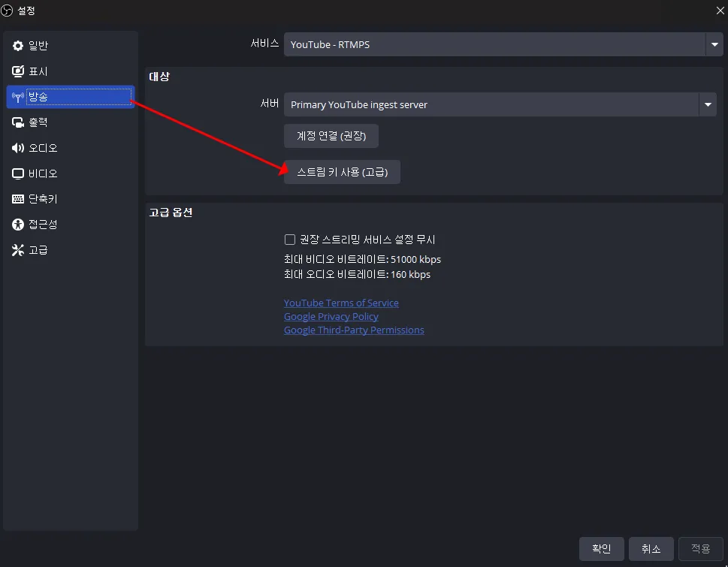Enable 권장 스트리밍 서비스 설정 무시 checkbox
728x567 pixels.
pos(290,240)
